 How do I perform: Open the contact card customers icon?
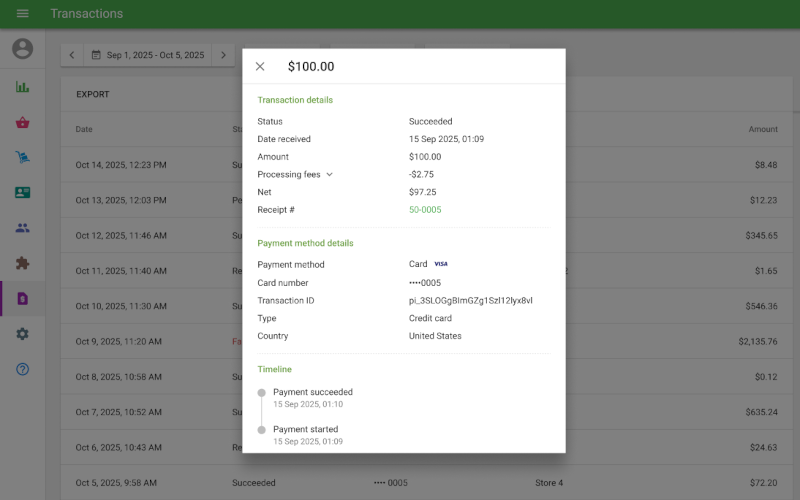22,192
